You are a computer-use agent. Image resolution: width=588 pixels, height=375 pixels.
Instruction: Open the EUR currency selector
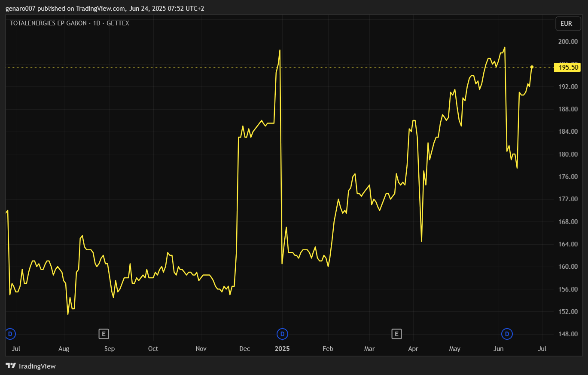point(568,24)
